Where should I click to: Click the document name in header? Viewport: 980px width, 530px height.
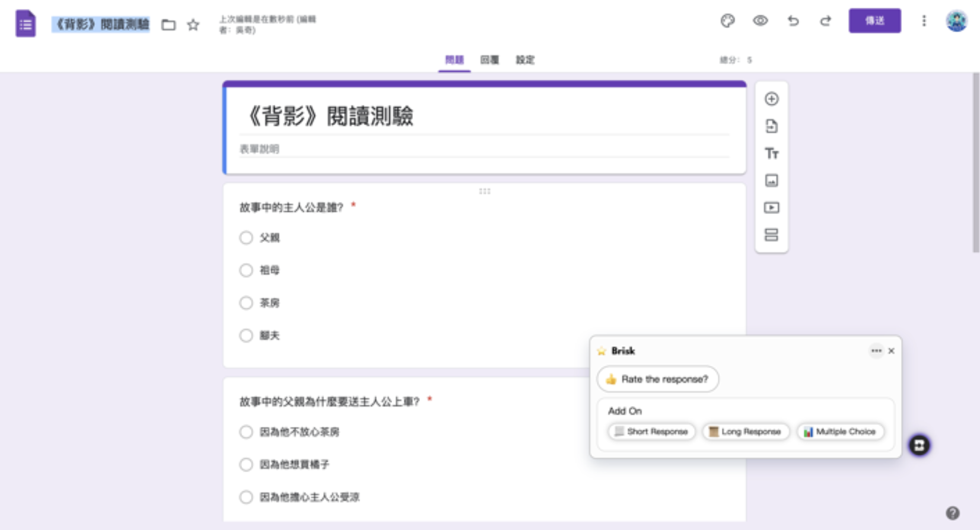(101, 24)
